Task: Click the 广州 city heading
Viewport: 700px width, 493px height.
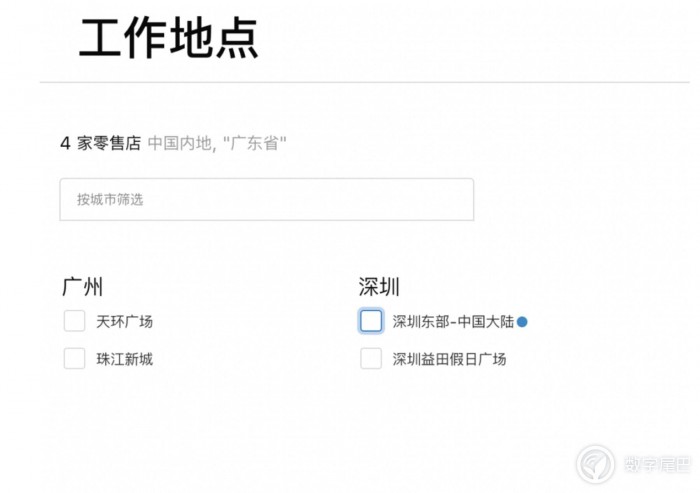Action: [x=82, y=287]
